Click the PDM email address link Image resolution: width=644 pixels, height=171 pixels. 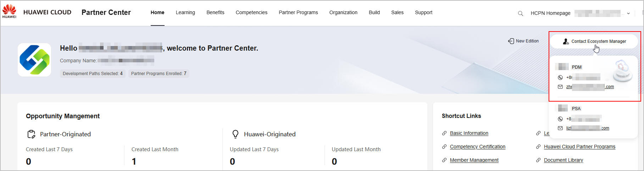(590, 87)
